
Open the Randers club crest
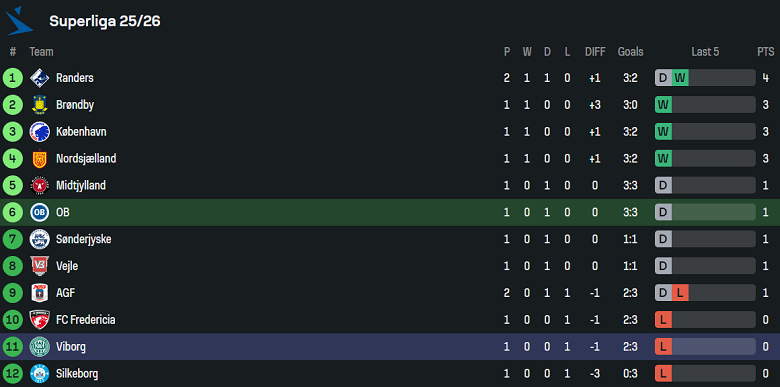click(x=39, y=78)
